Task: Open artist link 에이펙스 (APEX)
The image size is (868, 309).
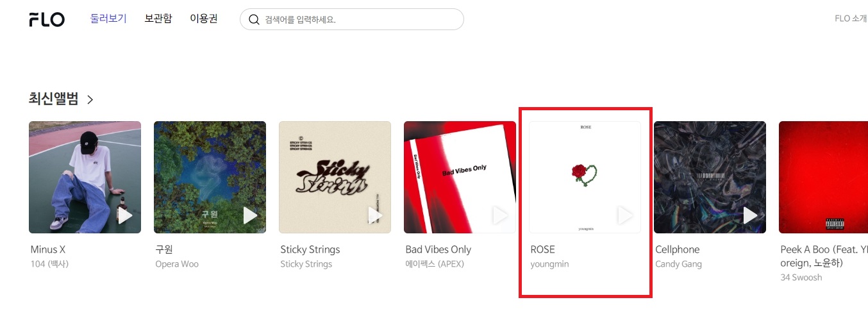Action: (435, 264)
